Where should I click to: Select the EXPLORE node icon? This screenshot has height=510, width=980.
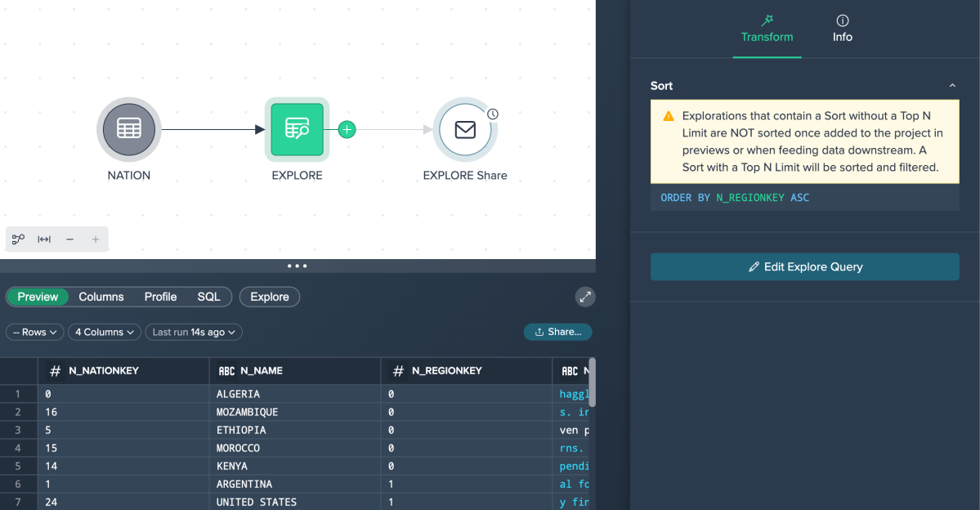[x=297, y=129]
